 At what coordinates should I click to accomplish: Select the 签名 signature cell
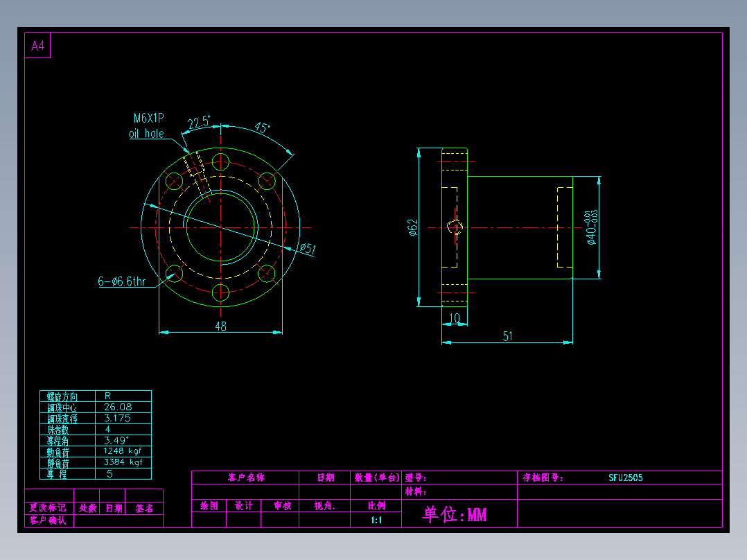click(x=144, y=509)
